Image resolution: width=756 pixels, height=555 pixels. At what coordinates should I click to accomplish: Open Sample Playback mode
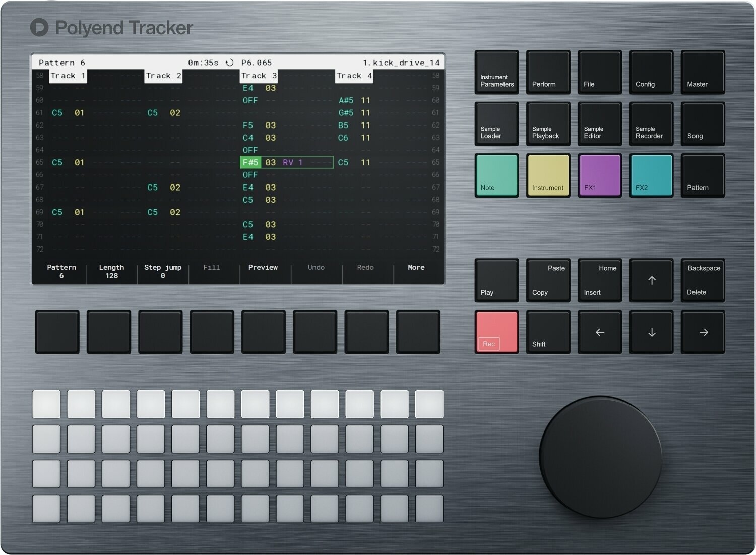(547, 124)
